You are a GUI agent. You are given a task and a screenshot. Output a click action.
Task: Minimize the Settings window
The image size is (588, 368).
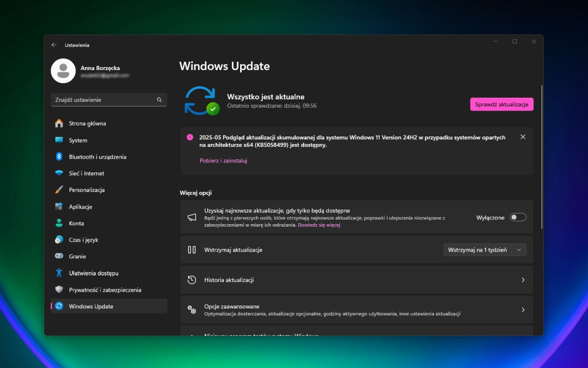pyautogui.click(x=495, y=42)
